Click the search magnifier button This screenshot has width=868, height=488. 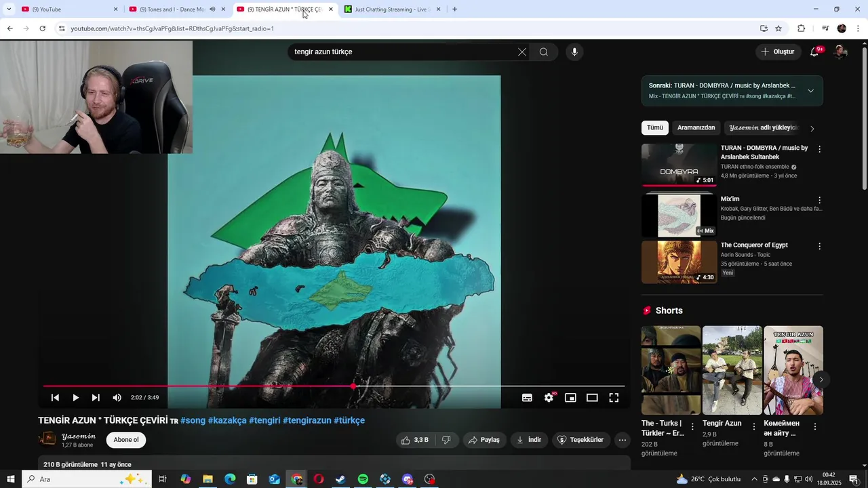coord(544,52)
